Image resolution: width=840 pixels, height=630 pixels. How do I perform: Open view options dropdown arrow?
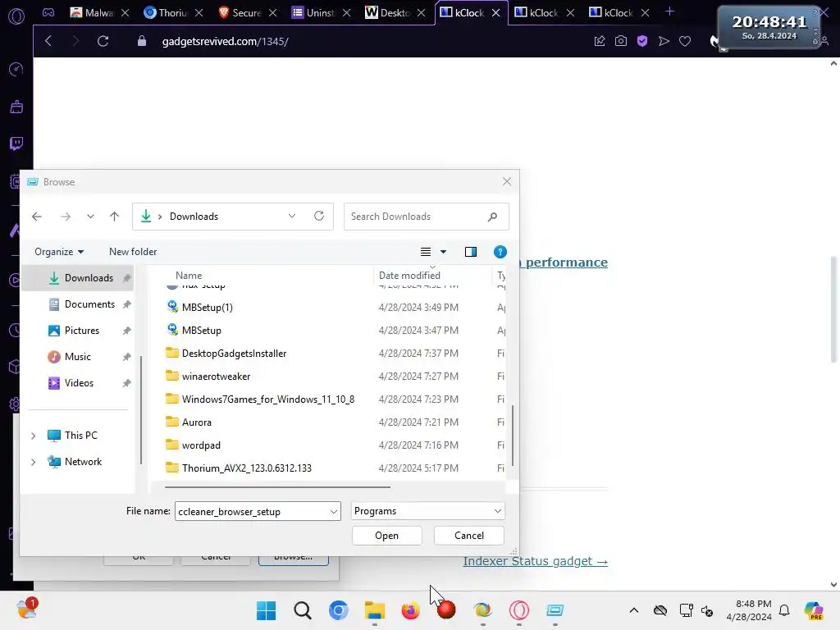pos(443,252)
